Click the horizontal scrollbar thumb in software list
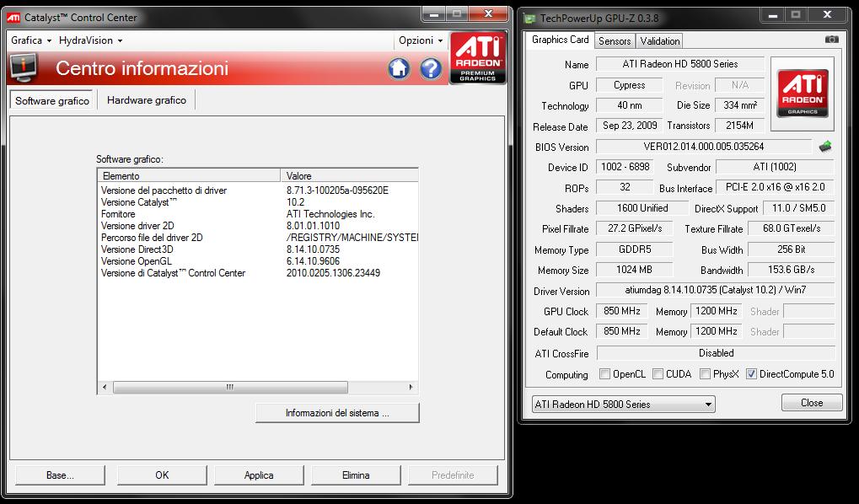This screenshot has height=504, width=859. 230,388
